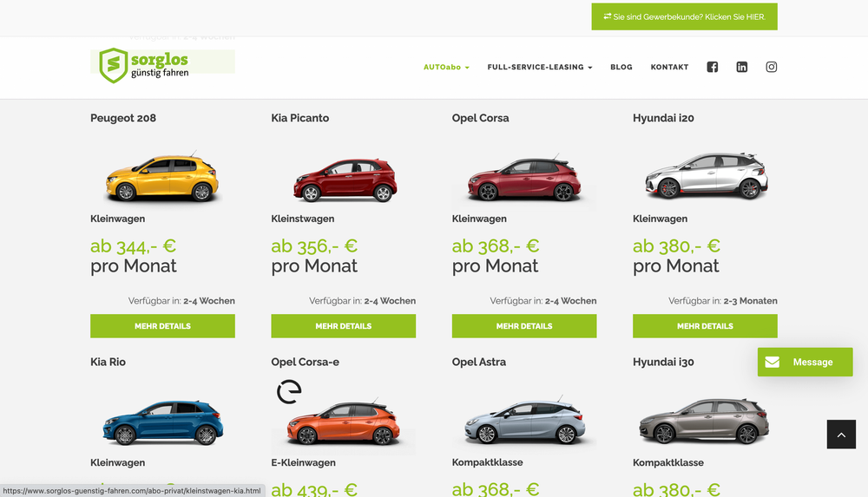Viewport: 868px width, 497px height.
Task: Open the Instagram profile icon
Action: [x=771, y=67]
